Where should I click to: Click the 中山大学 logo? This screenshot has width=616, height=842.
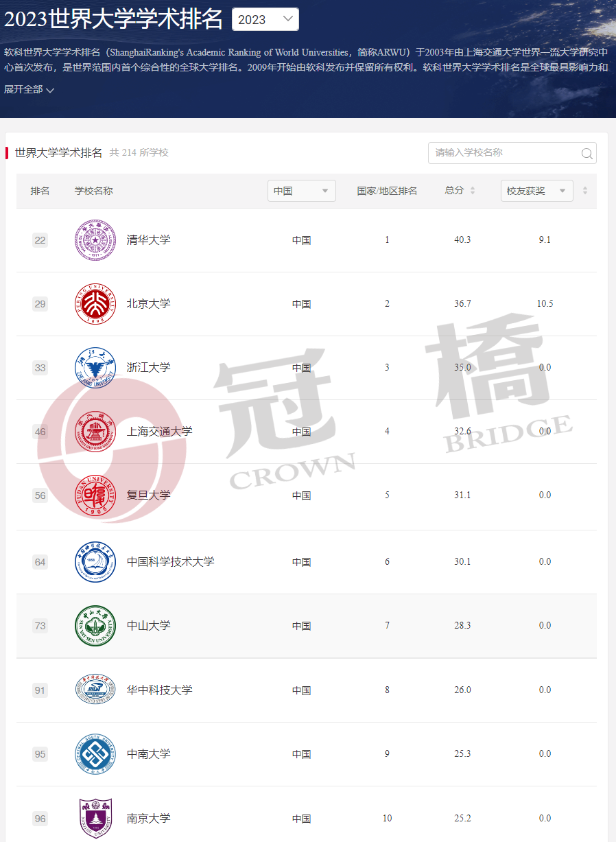pos(95,626)
